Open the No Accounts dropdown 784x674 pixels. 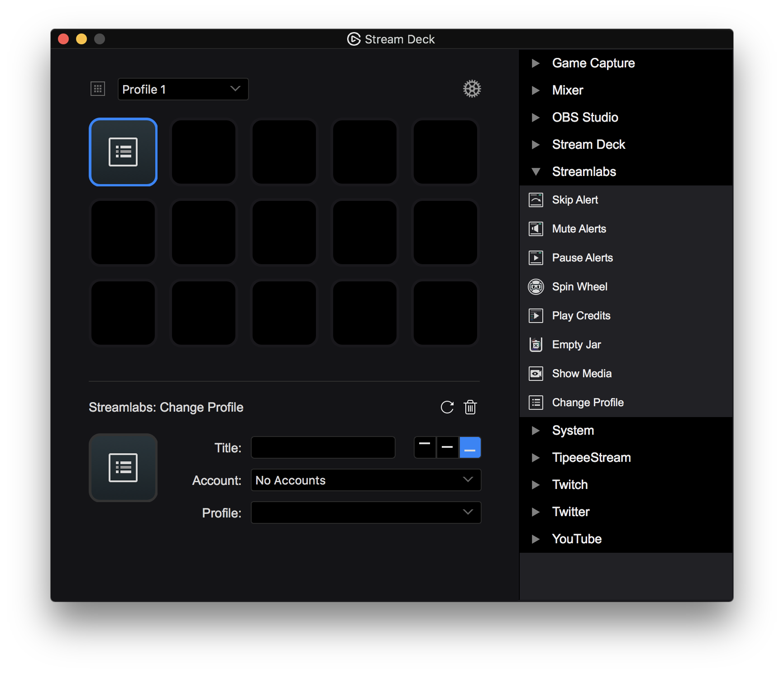point(366,480)
